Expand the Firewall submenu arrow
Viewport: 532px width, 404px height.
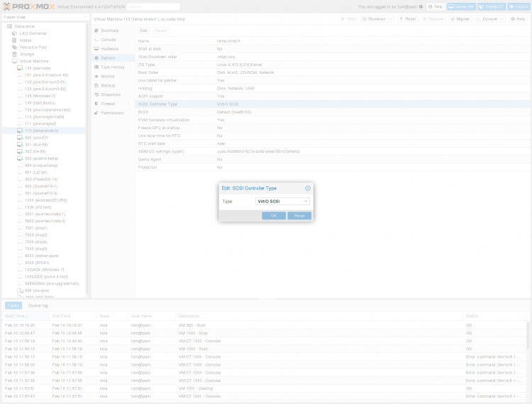coord(128,104)
